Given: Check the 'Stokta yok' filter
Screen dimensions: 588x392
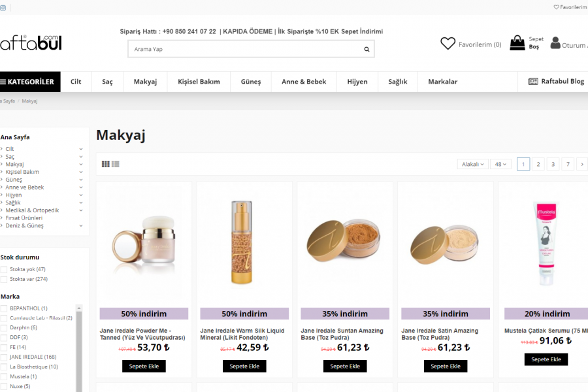Looking at the screenshot, I should tap(4, 269).
